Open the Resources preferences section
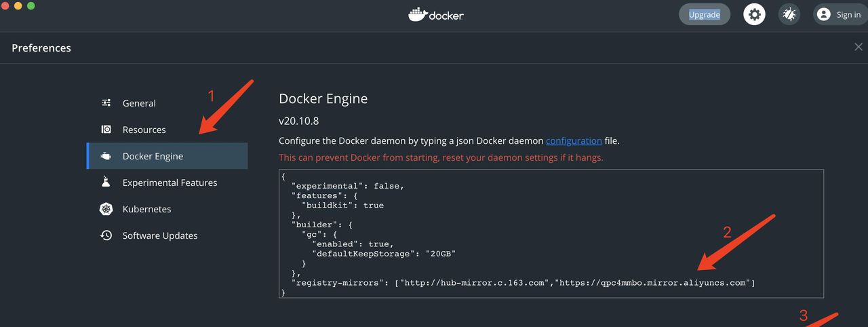This screenshot has width=868, height=327. coord(167,130)
